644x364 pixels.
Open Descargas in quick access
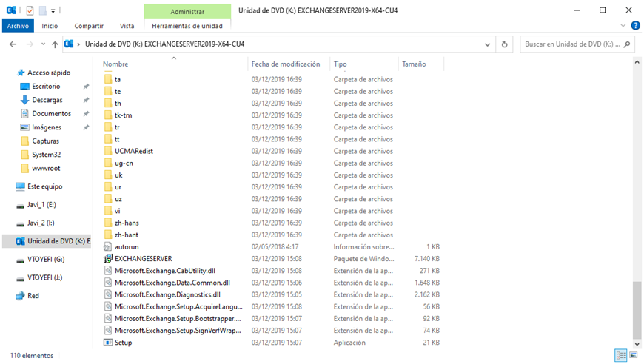point(47,100)
